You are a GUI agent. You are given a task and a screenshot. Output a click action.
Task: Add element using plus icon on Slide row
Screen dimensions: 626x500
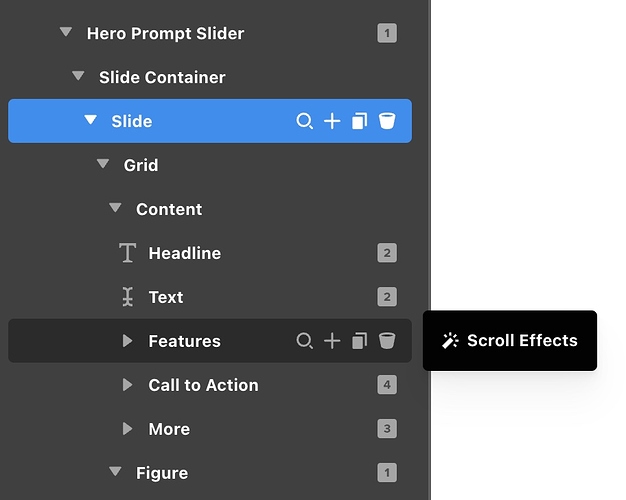click(x=332, y=121)
